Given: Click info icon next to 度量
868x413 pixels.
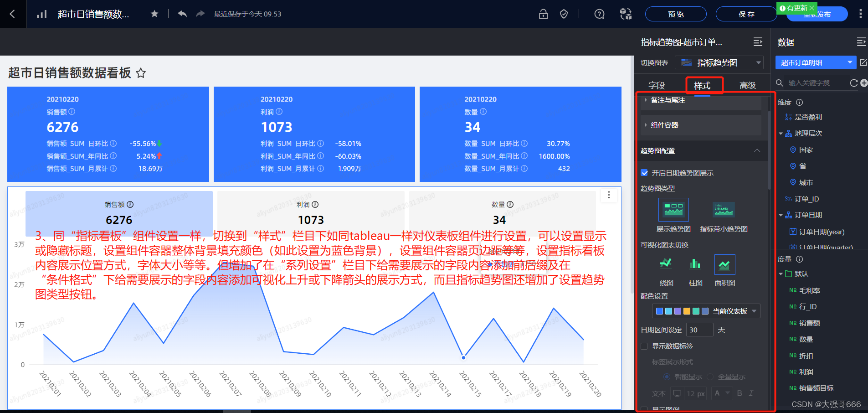Looking at the screenshot, I should click(799, 259).
